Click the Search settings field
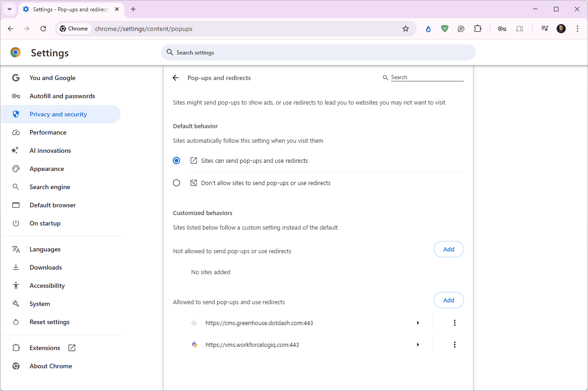 tap(318, 53)
